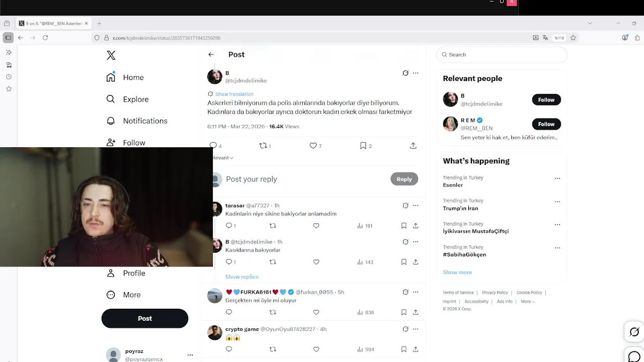Like crypto game's reply

(316, 349)
